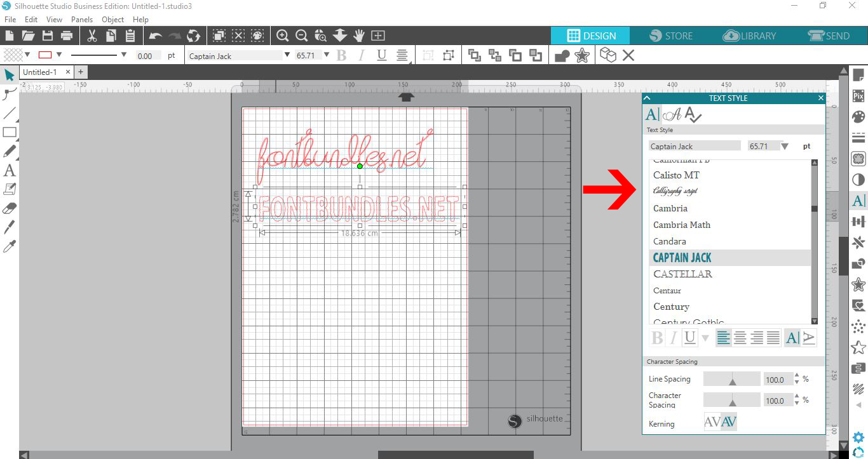The width and height of the screenshot is (868, 459).
Task: Open the font size dropdown in toolbar
Action: click(x=327, y=55)
